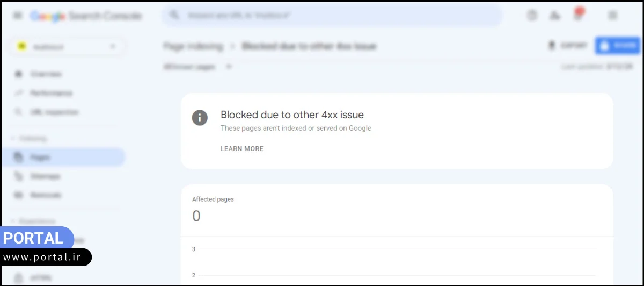The height and width of the screenshot is (286, 644).
Task: Click the Page indexing breadcrumb link
Action: pyautogui.click(x=193, y=46)
